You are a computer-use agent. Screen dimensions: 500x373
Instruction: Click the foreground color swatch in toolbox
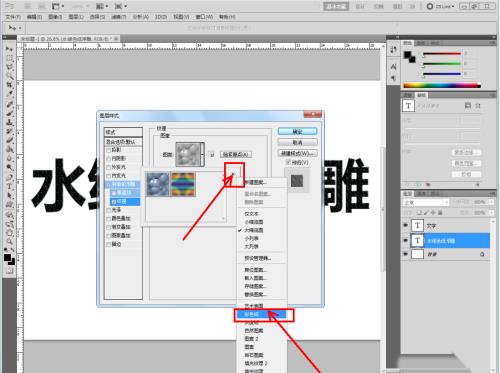click(7, 257)
